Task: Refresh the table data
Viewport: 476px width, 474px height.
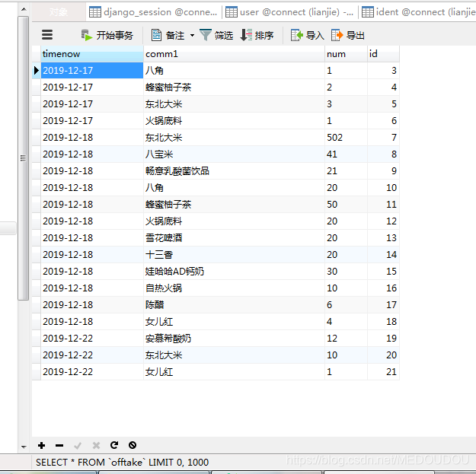Action: click(x=114, y=445)
